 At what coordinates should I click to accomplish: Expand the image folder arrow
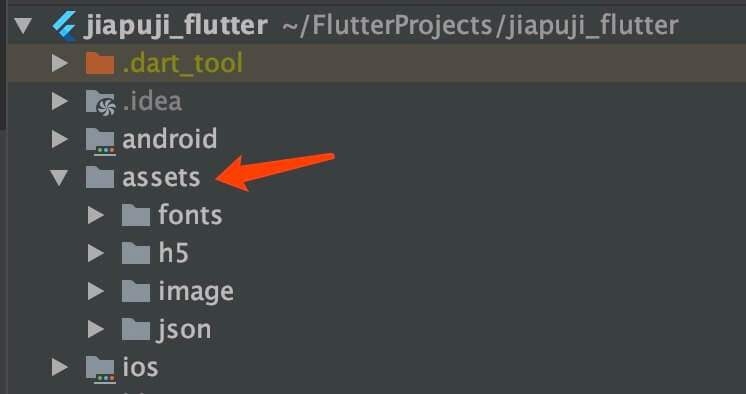pyautogui.click(x=96, y=292)
